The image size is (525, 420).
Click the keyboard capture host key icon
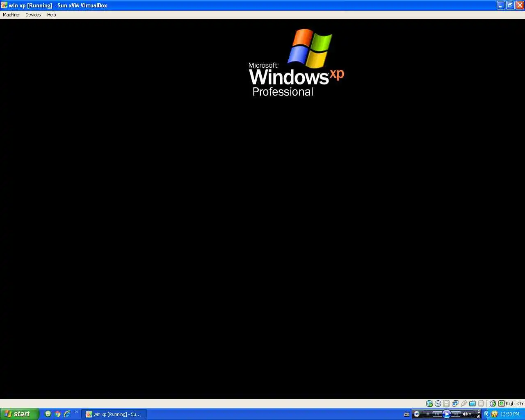tap(502, 404)
